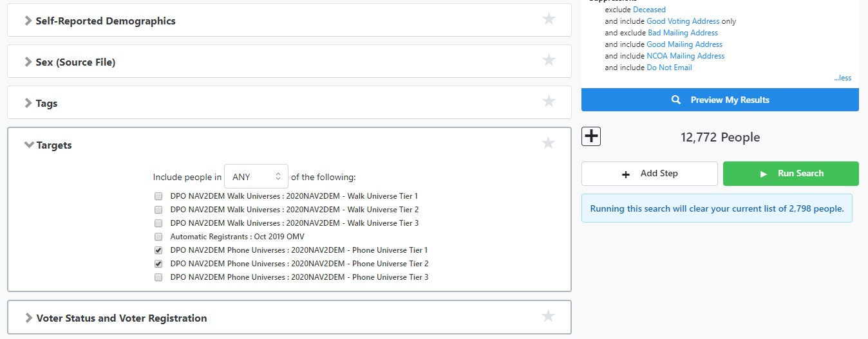Click the 12,772 People count text
Image resolution: width=868 pixels, height=339 pixels.
coord(720,137)
